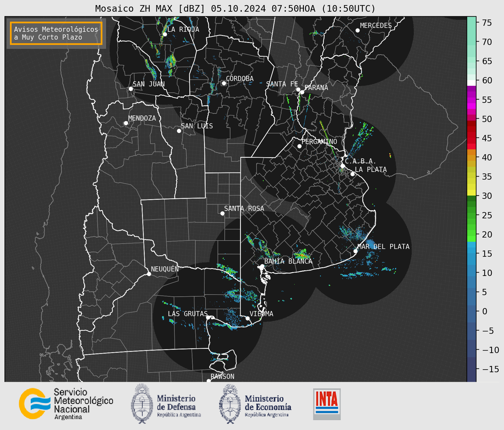Viewport: 504px width, 430px height.
Task: Click the VIEDMA city marker dot
Action: click(248, 318)
